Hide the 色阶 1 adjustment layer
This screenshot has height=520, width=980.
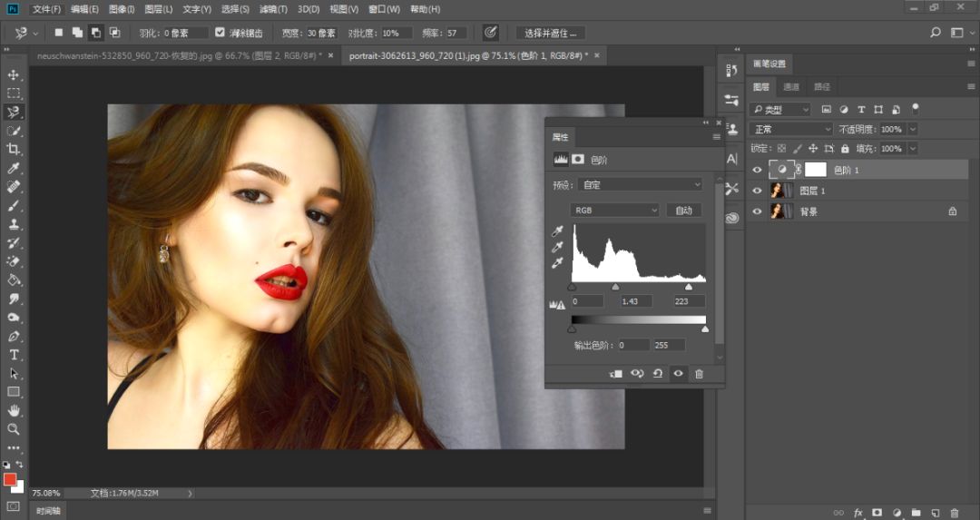[x=758, y=170]
